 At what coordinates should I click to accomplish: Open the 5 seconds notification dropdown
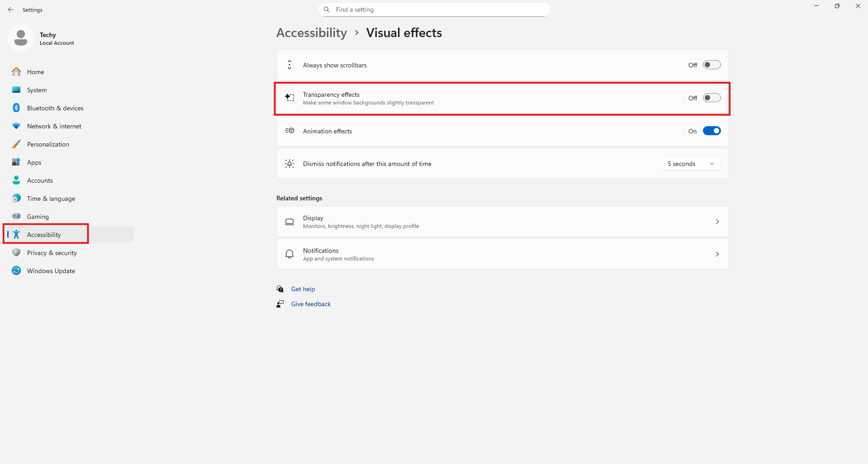[x=691, y=164]
